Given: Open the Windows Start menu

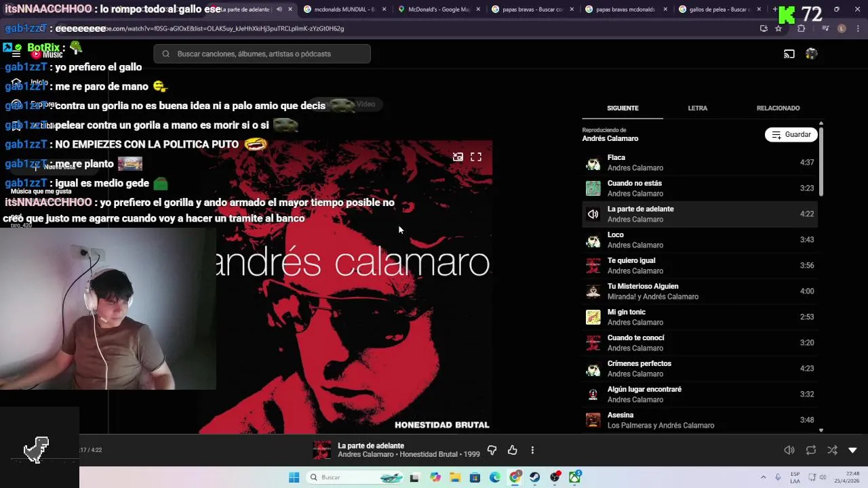Looking at the screenshot, I should pyautogui.click(x=294, y=477).
